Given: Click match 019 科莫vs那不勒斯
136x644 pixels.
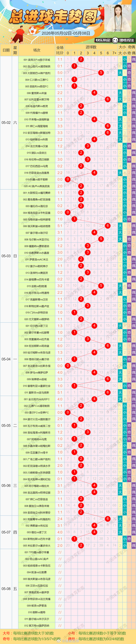Looking at the screenshot, I should pyautogui.click(x=37, y=180).
